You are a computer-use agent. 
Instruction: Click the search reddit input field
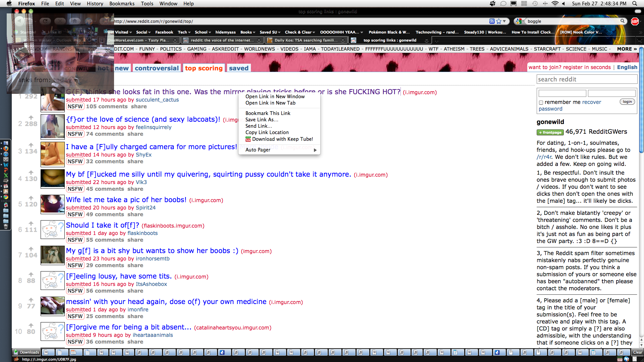(x=586, y=79)
